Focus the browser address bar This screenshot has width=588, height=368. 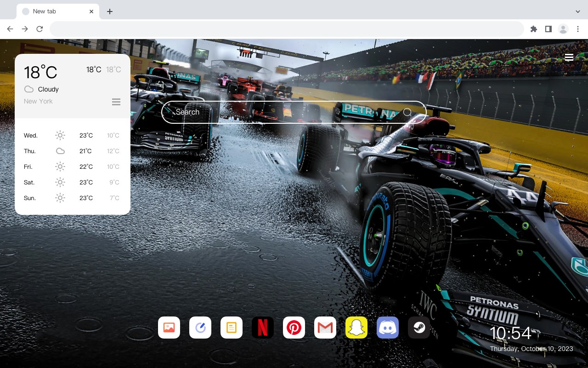click(287, 29)
